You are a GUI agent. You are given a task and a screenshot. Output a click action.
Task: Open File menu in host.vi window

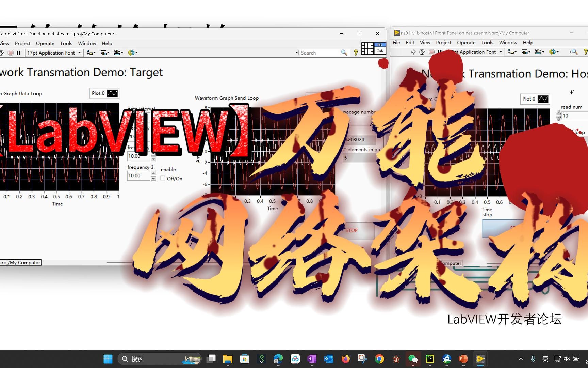click(396, 43)
